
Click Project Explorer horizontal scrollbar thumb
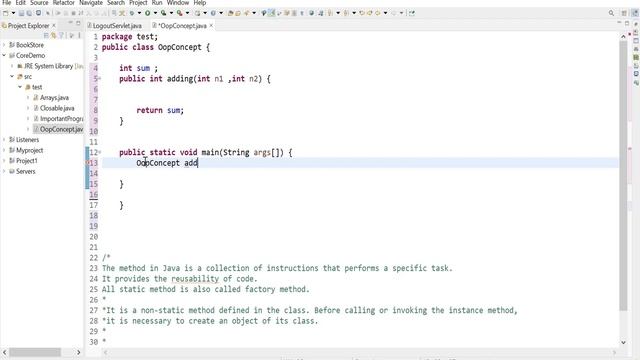[x=35, y=352]
